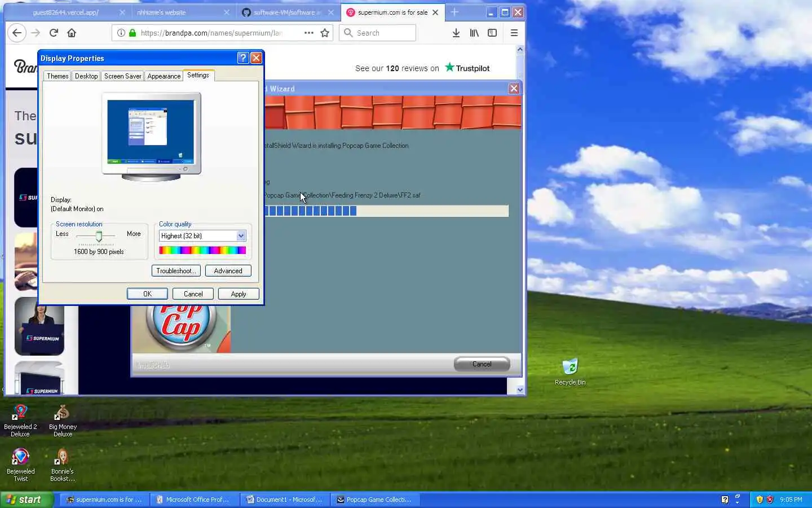
Task: Open the Windows Start menu
Action: [x=27, y=500]
